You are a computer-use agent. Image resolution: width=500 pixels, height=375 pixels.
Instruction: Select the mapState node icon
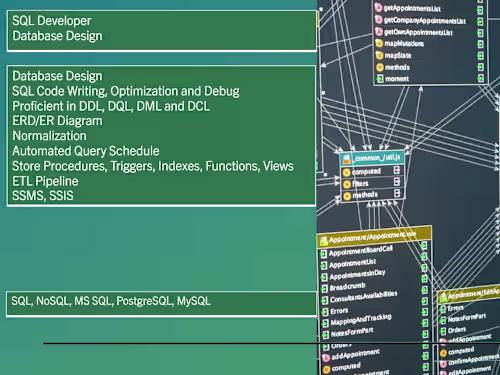[380, 55]
